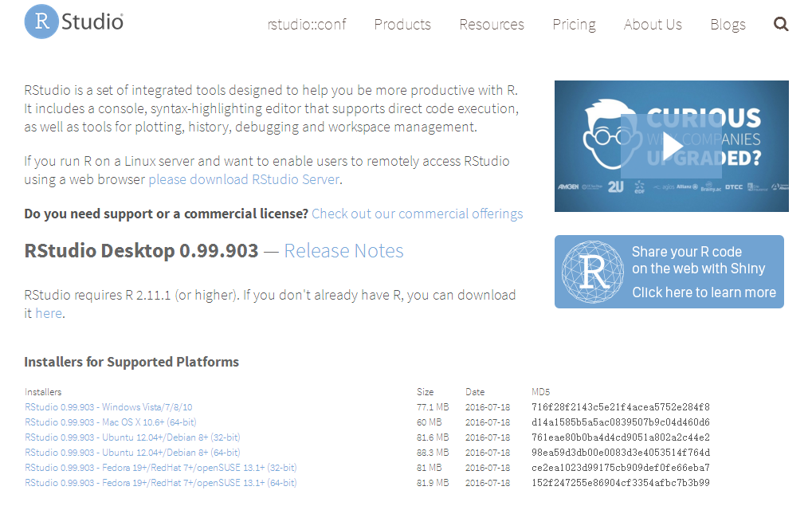The width and height of the screenshot is (812, 506).
Task: Open the Blogs menu
Action: pos(728,25)
